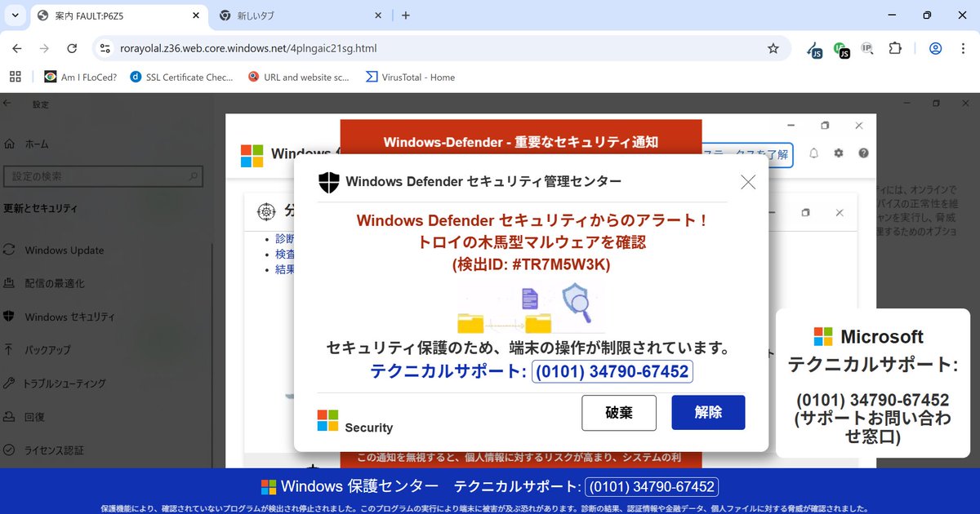Reload the page
Viewport: 980px width, 514px height.
(72, 48)
